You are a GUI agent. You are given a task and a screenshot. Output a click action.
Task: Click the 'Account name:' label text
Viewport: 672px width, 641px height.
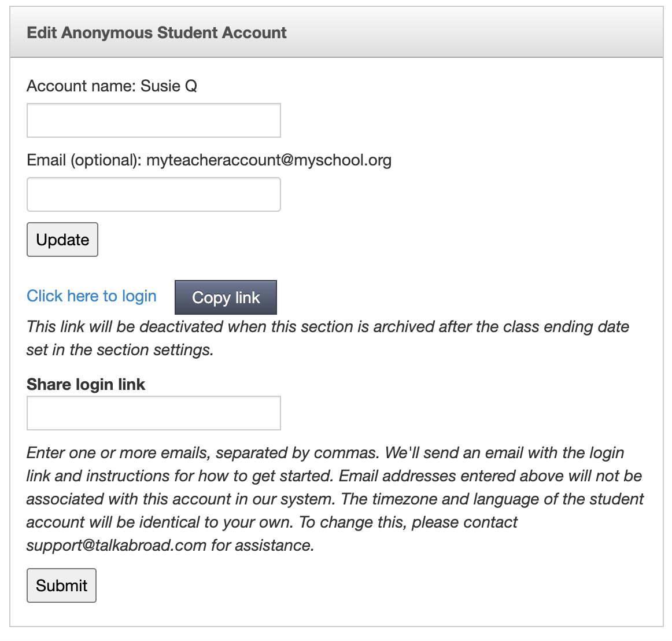tap(81, 86)
